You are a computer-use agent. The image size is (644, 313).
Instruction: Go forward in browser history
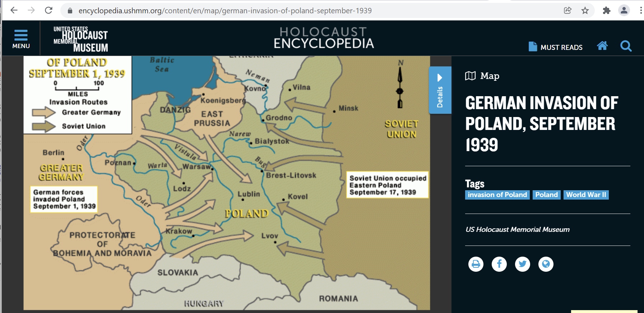[x=31, y=10]
